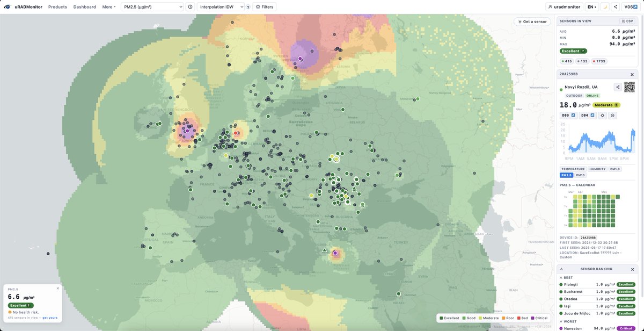The image size is (644, 331).
Task: Open the interpolation help question mark
Action: (248, 7)
